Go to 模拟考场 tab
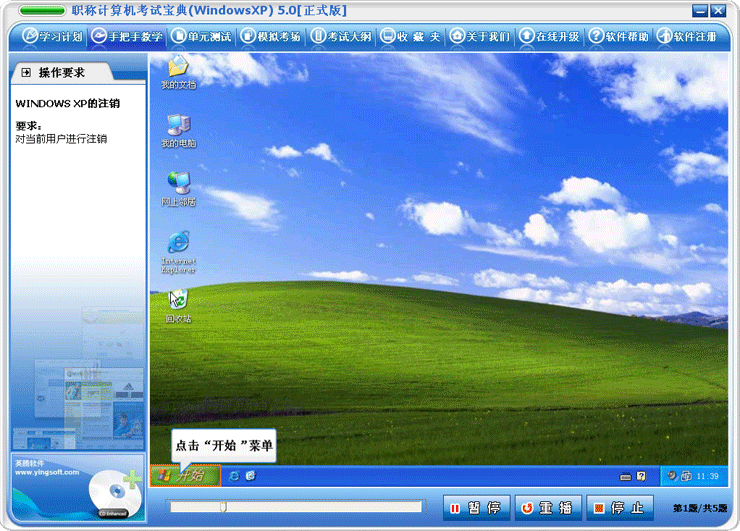 coord(271,36)
